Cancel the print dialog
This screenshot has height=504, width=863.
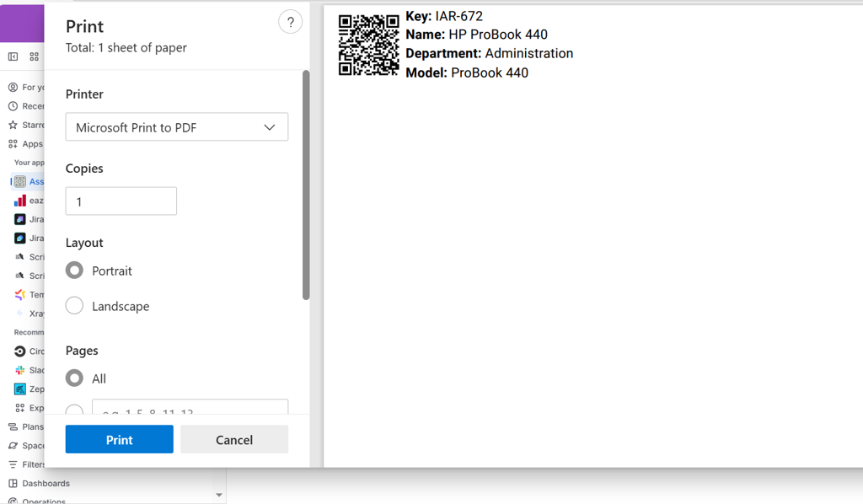[x=234, y=439]
